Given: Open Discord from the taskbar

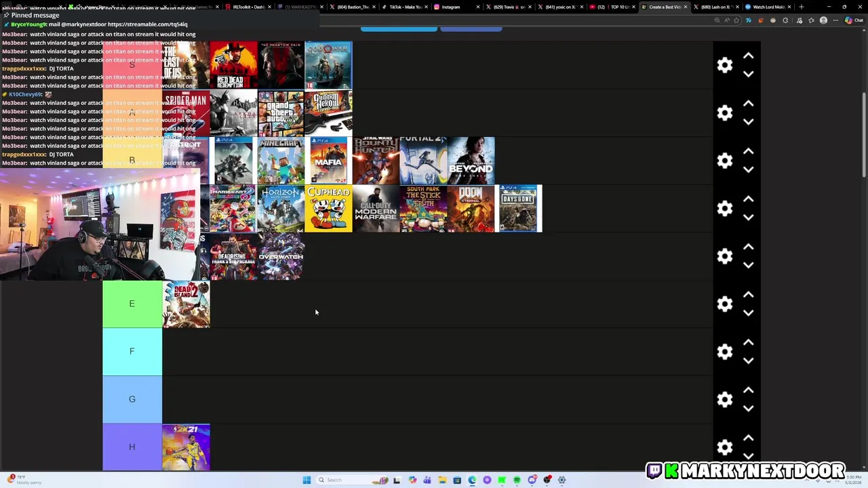Looking at the screenshot, I should coord(532,480).
